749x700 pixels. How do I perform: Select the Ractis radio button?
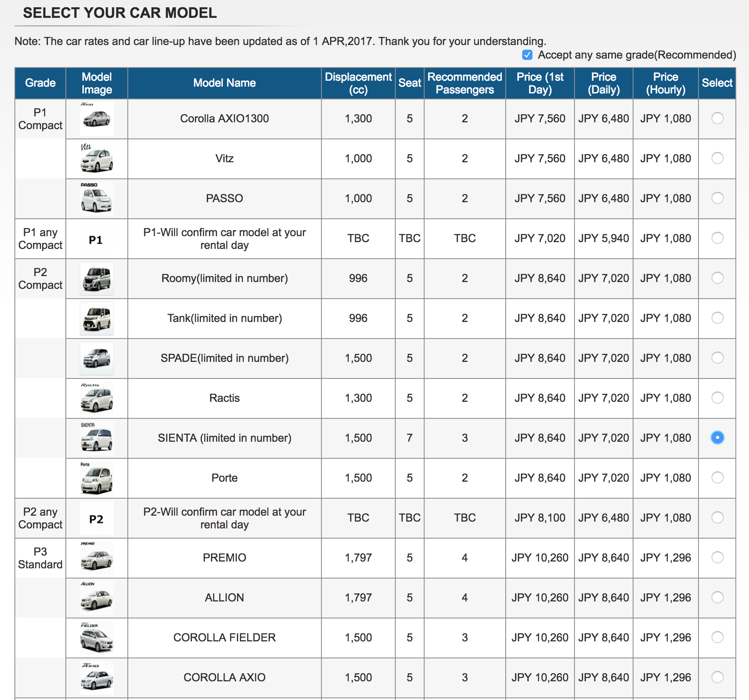(x=717, y=398)
